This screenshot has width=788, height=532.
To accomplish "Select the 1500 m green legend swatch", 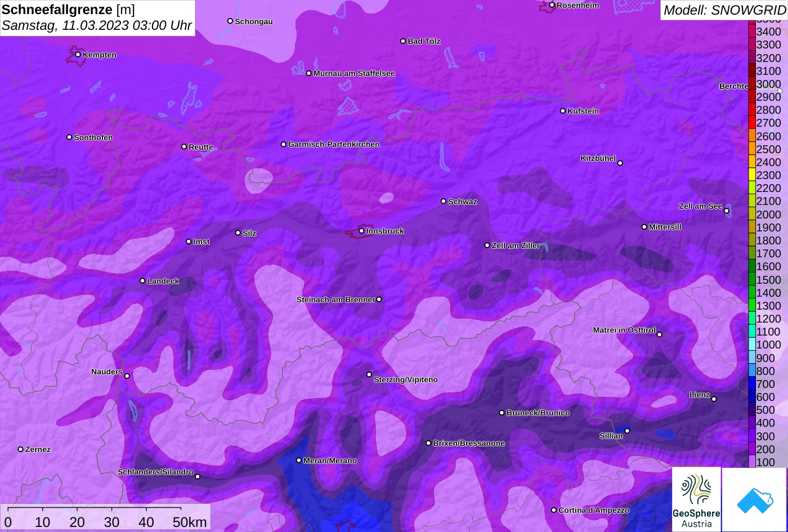I will 751,279.
